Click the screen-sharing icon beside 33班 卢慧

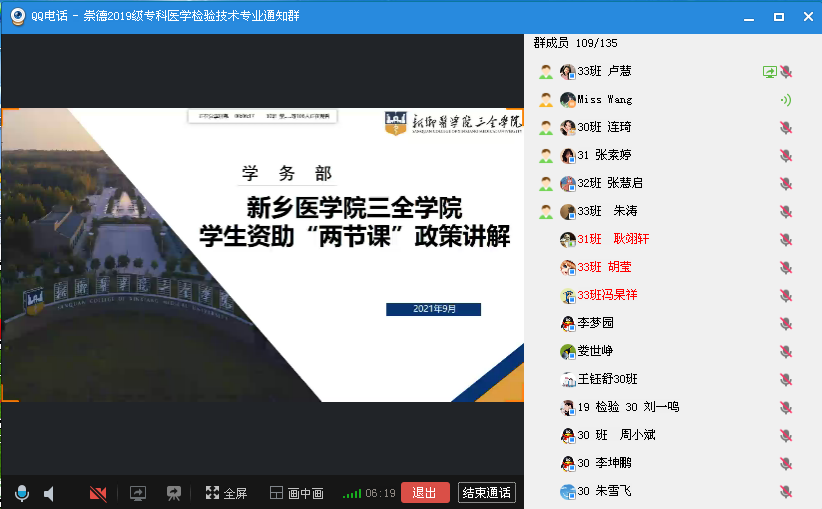coord(769,72)
